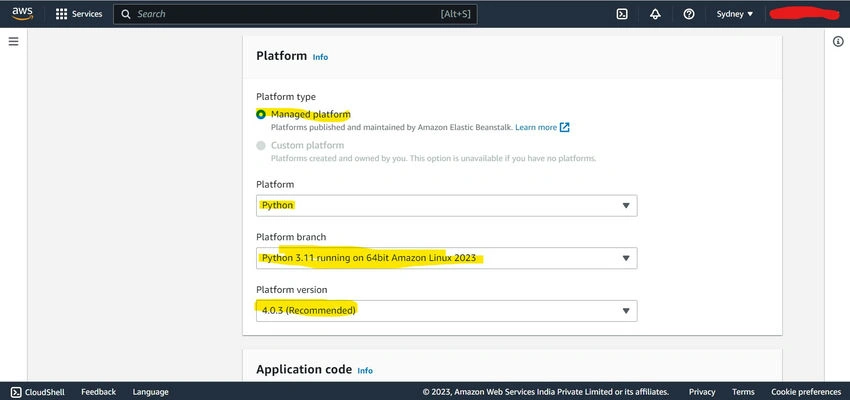Viewport: 850px width, 400px height.
Task: Expand the hamburger side navigation
Action: click(x=14, y=41)
